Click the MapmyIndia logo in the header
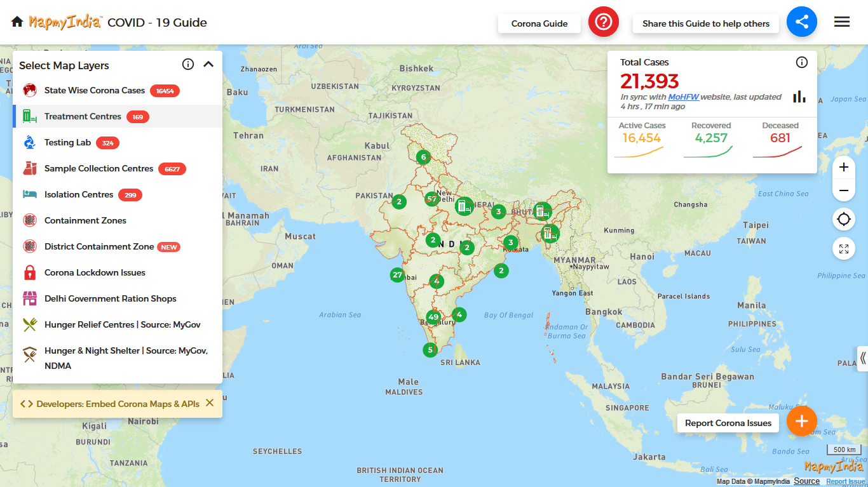 65,22
